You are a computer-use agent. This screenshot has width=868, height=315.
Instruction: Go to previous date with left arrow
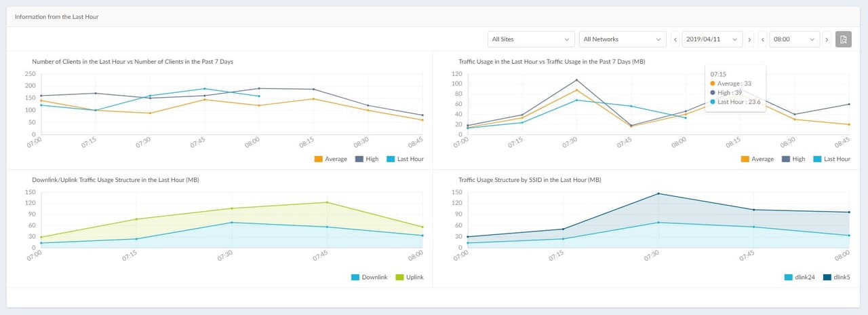coord(675,39)
